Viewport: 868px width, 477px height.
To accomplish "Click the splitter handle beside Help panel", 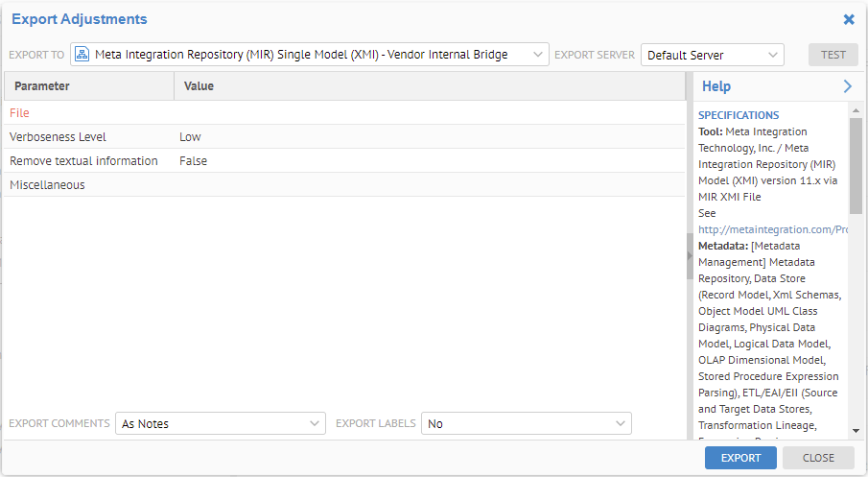I will click(689, 255).
